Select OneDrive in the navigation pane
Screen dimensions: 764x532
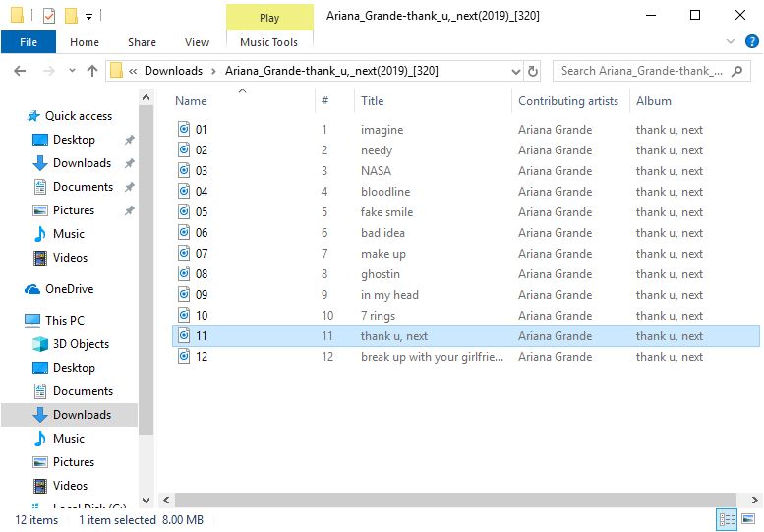coord(69,289)
